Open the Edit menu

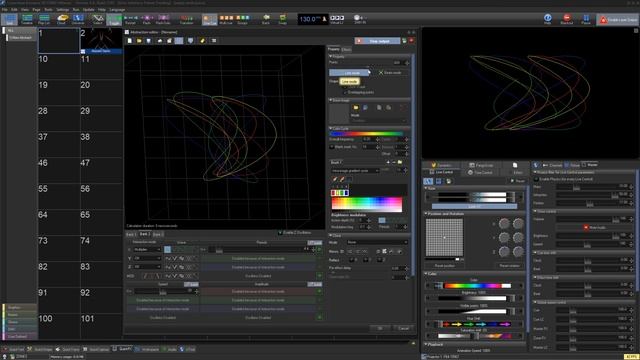tap(15, 9)
